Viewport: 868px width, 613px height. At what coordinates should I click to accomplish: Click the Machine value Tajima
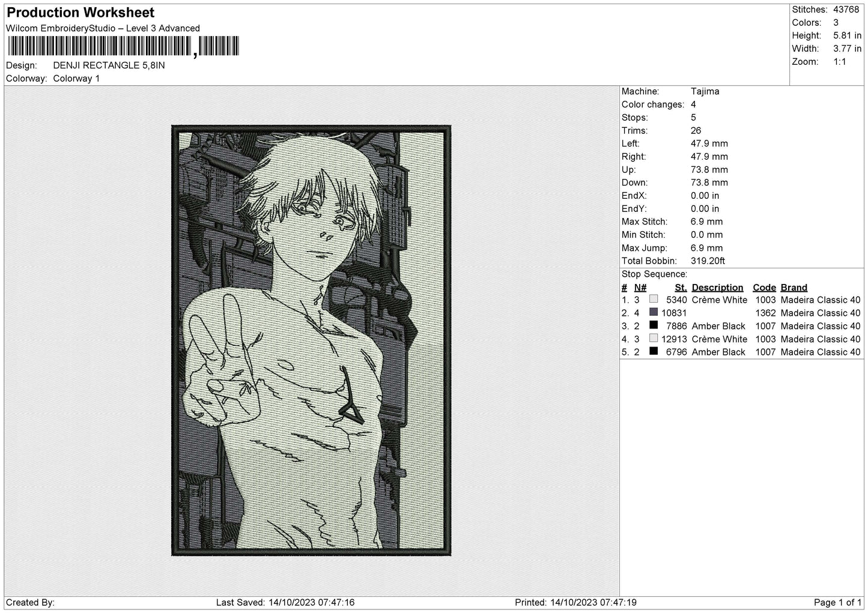(x=705, y=91)
